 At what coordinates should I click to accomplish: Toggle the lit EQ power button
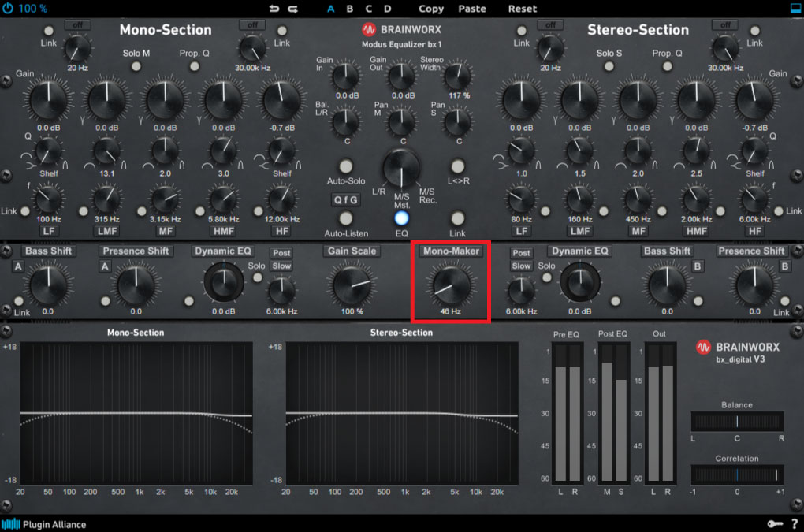click(x=401, y=218)
